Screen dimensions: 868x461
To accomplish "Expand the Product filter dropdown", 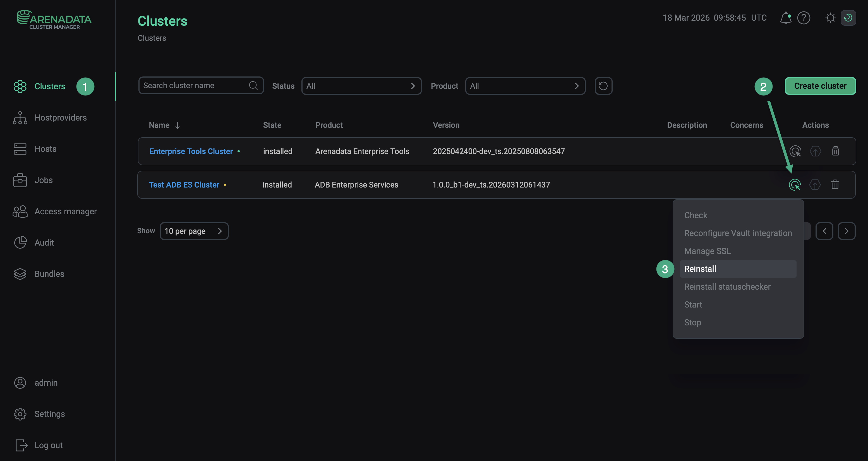I will 525,86.
